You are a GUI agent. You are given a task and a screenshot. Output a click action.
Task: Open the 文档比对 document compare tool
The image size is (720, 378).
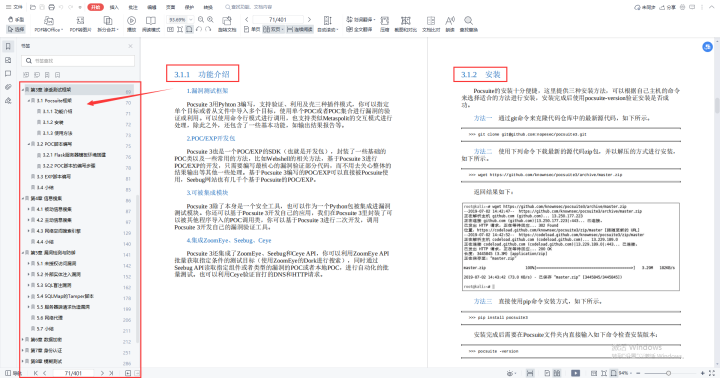pyautogui.click(x=431, y=24)
